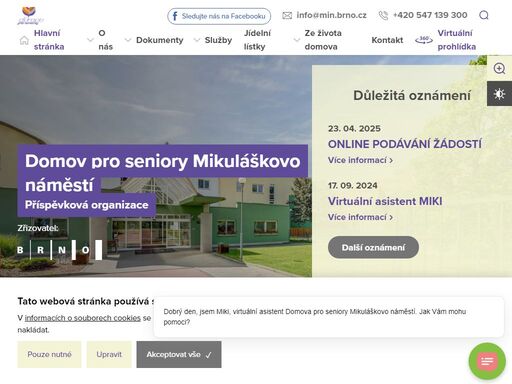
Task: Click the 360 virtual tour icon
Action: (424, 40)
